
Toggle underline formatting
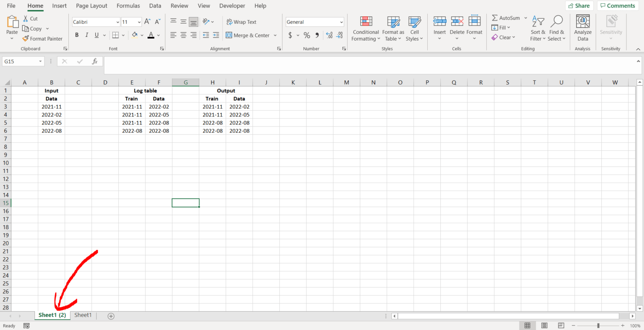pyautogui.click(x=96, y=35)
